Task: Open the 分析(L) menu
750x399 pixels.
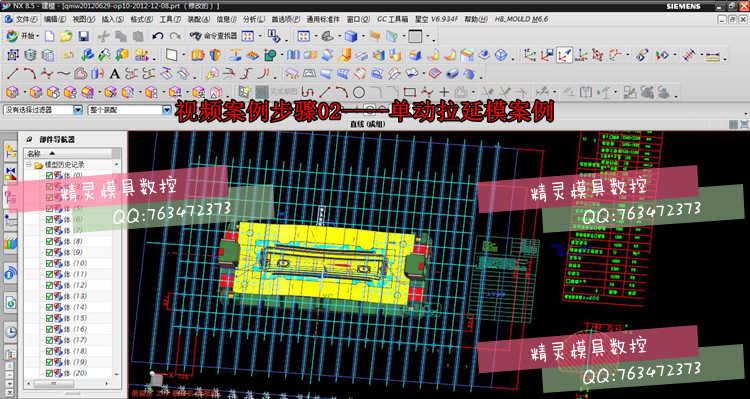Action: pos(254,20)
